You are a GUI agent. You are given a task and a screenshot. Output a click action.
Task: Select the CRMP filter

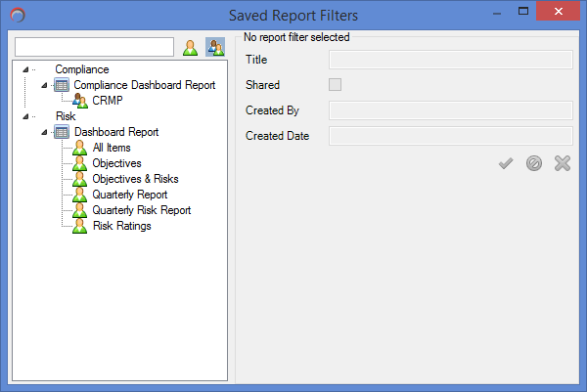click(x=108, y=101)
